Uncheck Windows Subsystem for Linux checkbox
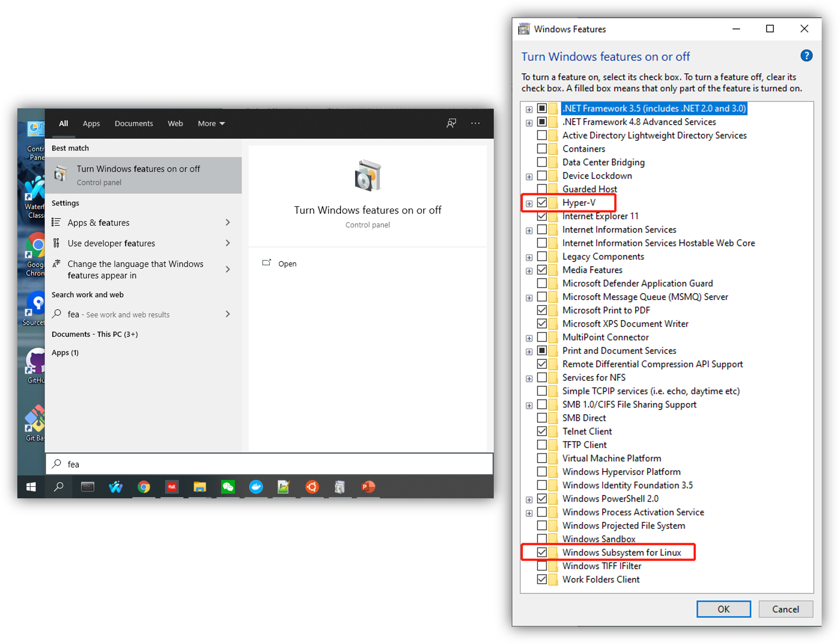 pyautogui.click(x=541, y=552)
